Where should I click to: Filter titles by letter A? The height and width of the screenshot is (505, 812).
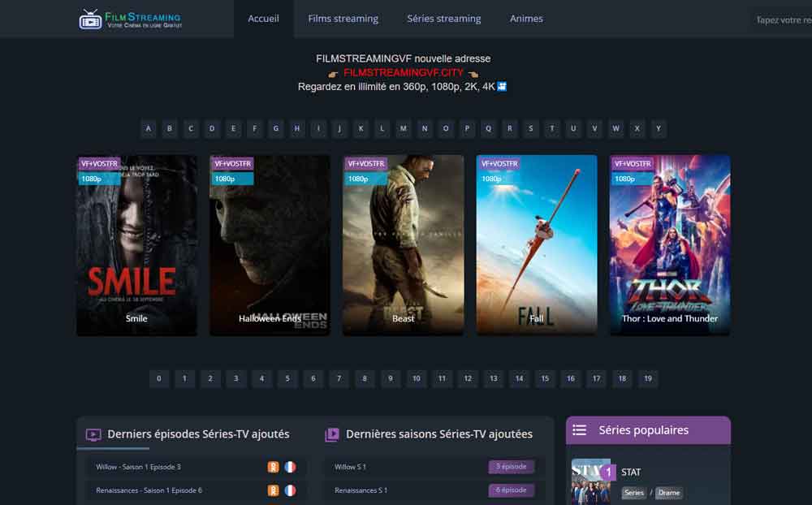148,128
